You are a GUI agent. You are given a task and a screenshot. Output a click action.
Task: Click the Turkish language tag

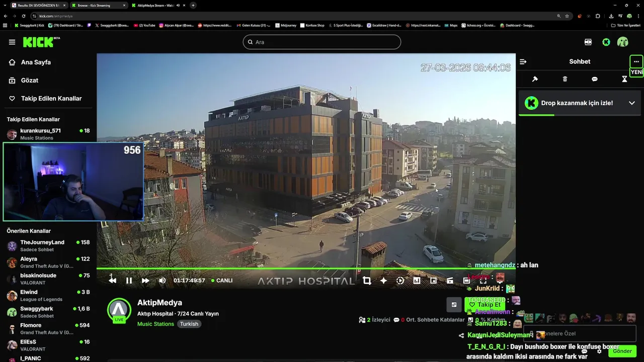point(189,324)
